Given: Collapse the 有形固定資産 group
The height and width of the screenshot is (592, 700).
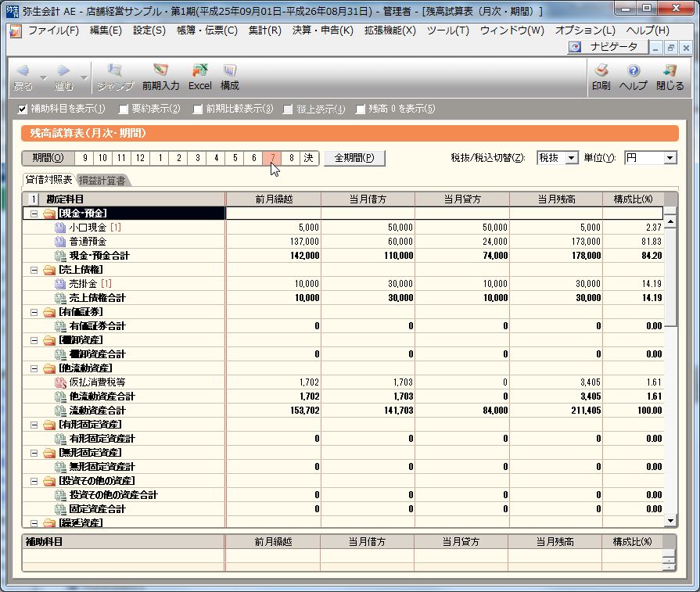Looking at the screenshot, I should click(x=34, y=425).
